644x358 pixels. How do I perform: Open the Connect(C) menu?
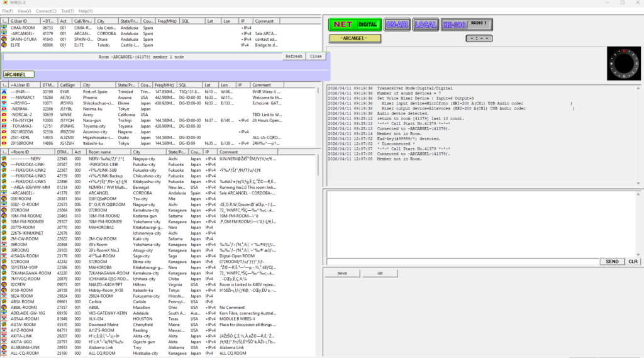tap(46, 11)
